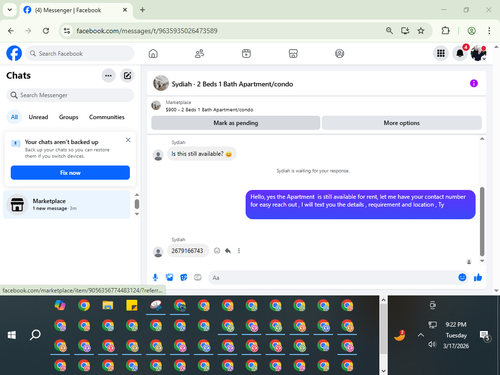Go back in browser
Viewport: 500px width, 375px height.
[x=11, y=31]
